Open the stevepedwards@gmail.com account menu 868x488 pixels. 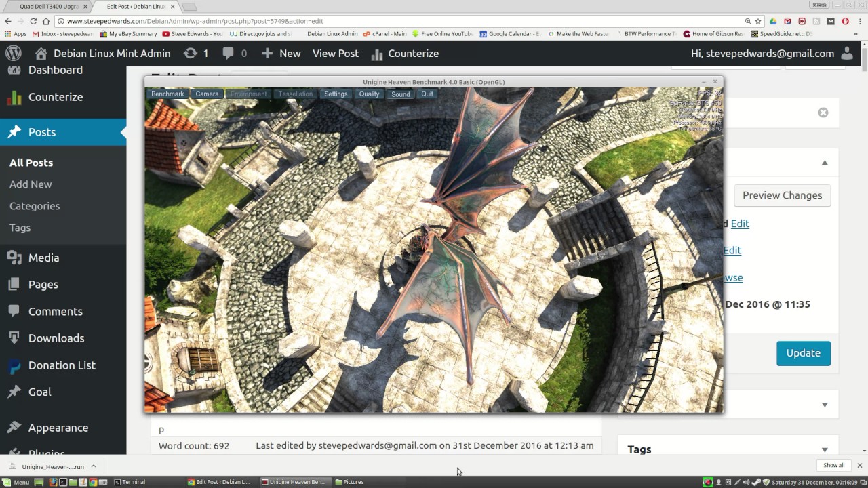click(772, 53)
